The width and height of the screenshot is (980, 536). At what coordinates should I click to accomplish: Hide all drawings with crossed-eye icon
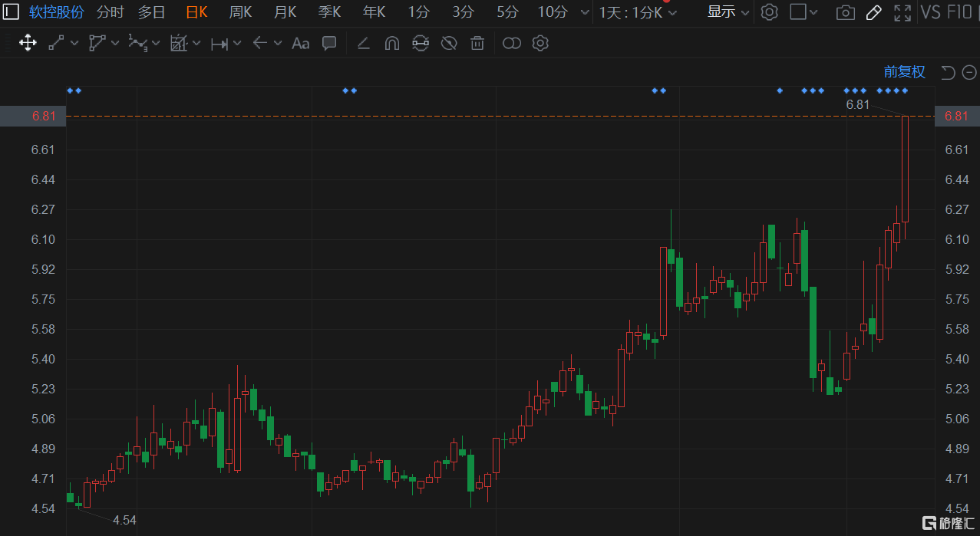pyautogui.click(x=449, y=44)
